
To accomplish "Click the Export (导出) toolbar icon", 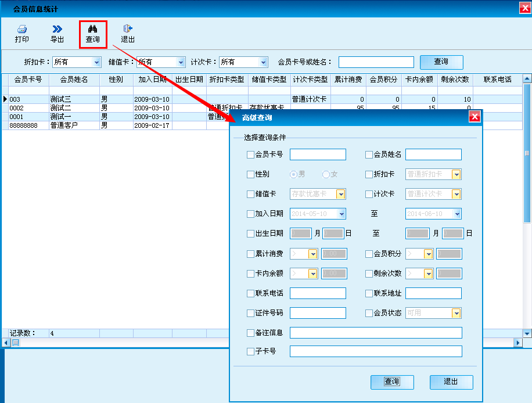I will tap(57, 34).
